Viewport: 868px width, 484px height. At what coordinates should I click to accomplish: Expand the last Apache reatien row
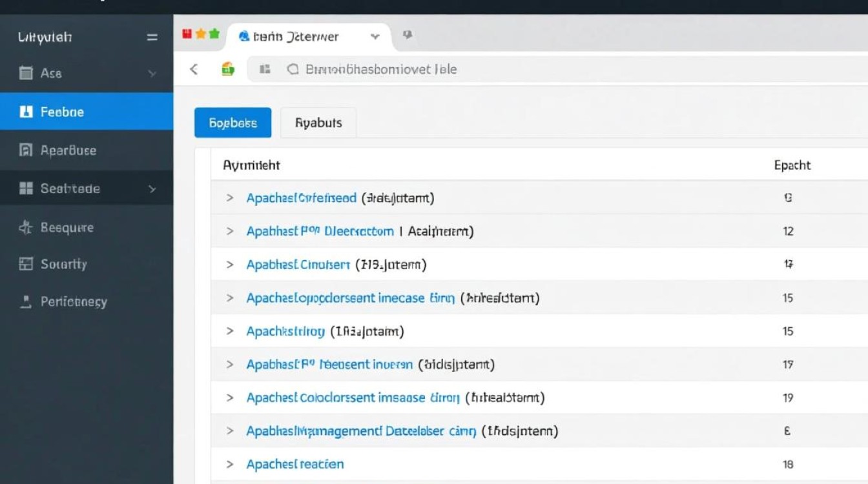[x=229, y=464]
